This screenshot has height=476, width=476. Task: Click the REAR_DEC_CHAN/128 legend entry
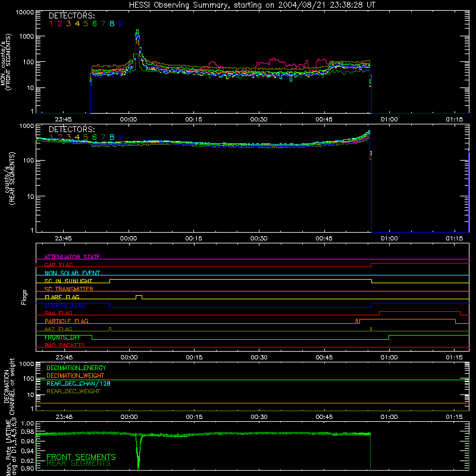(79, 383)
